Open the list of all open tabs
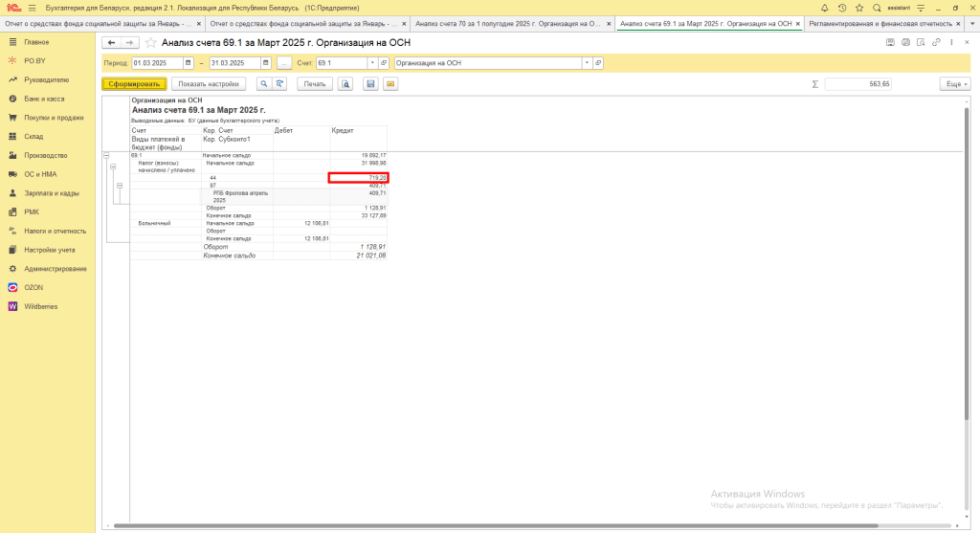Screen dimensions: 980x533 (x=972, y=24)
